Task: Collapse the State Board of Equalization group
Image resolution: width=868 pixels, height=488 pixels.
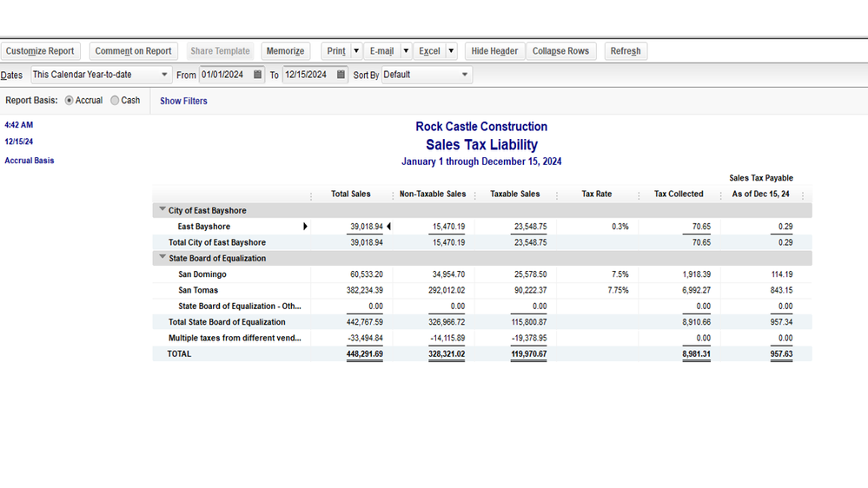Action: click(x=162, y=258)
